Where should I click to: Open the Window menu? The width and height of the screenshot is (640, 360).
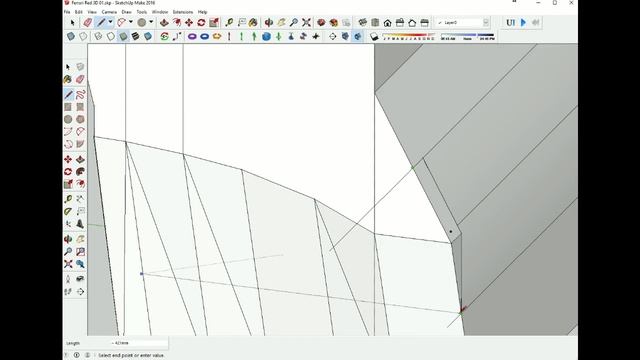(160, 12)
